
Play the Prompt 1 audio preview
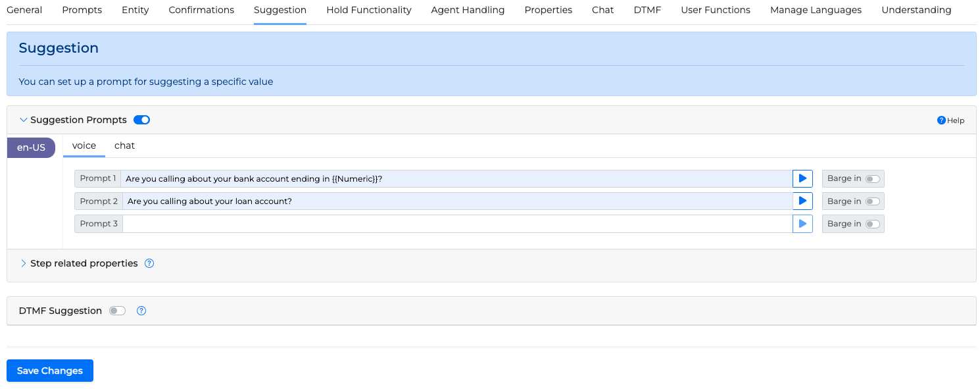802,178
